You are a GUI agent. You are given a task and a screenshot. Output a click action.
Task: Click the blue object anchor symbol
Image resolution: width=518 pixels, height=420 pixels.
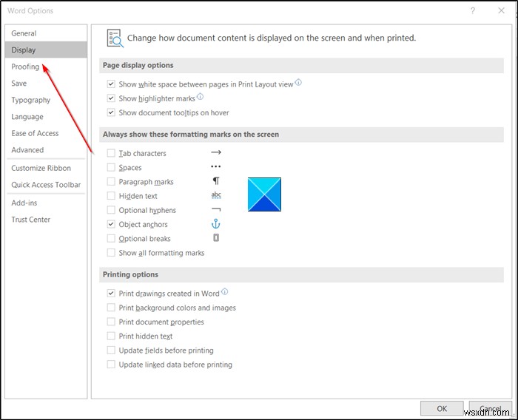pyautogui.click(x=216, y=223)
